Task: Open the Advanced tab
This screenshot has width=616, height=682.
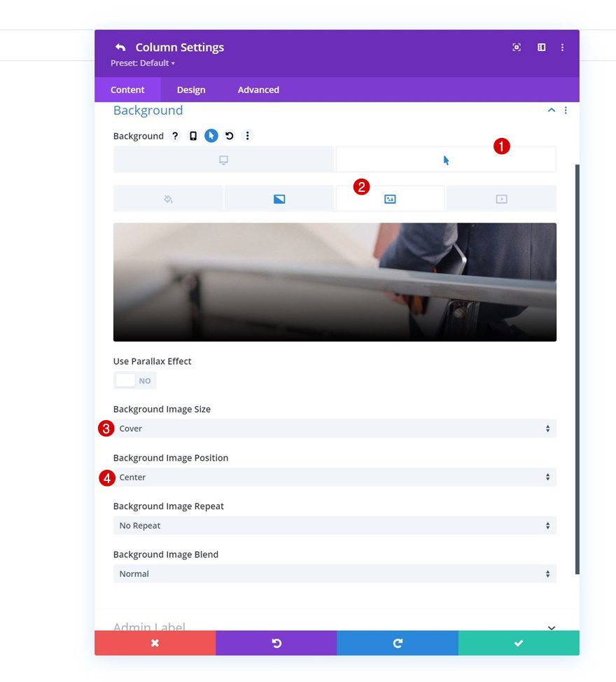Action: pos(258,90)
